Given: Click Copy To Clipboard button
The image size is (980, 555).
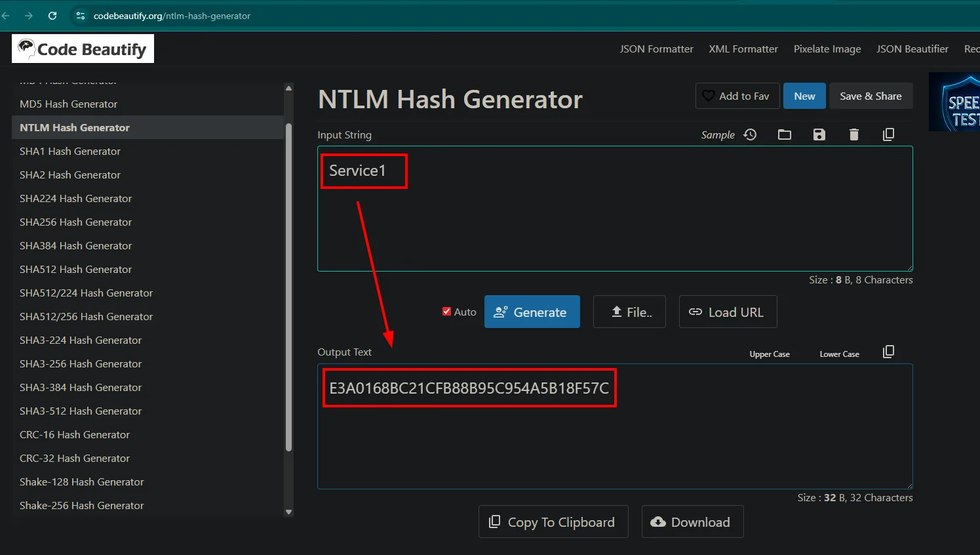Looking at the screenshot, I should pyautogui.click(x=553, y=522).
